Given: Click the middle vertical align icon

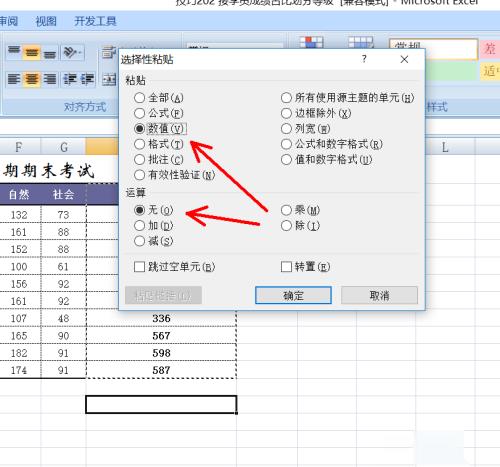Looking at the screenshot, I should (x=32, y=52).
